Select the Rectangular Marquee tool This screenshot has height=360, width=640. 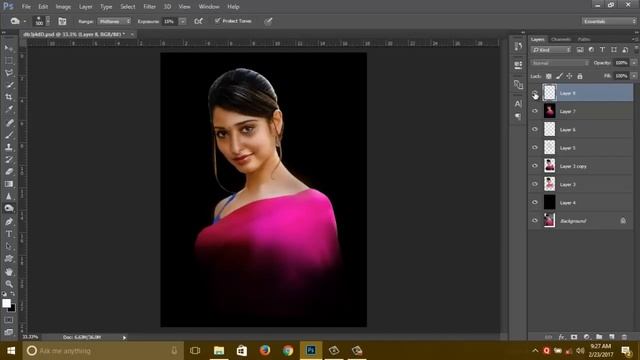click(9, 60)
